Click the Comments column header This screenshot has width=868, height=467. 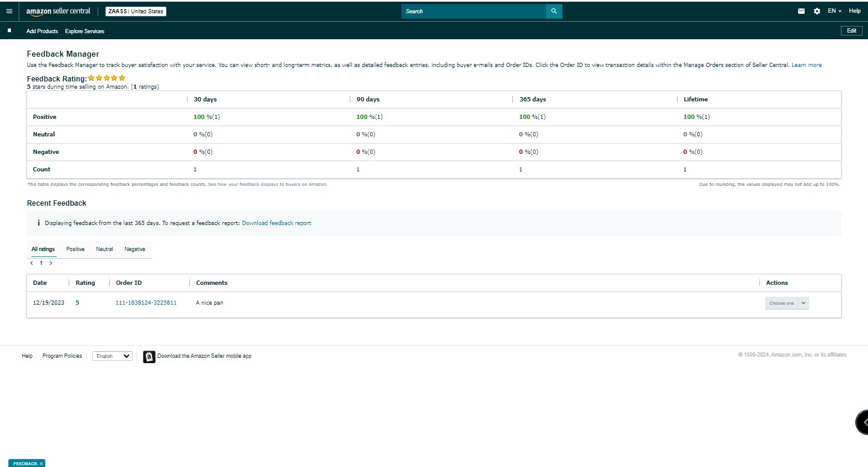212,282
